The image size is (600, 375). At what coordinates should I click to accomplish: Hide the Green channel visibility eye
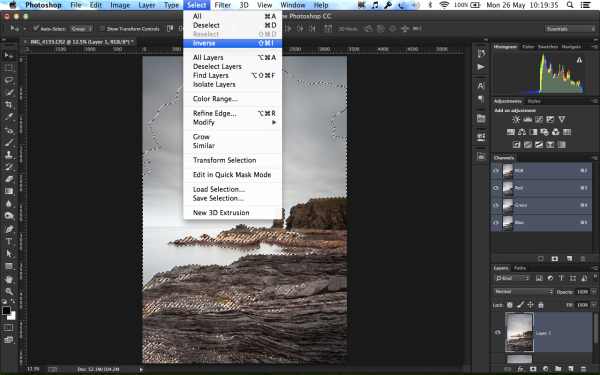coord(496,205)
